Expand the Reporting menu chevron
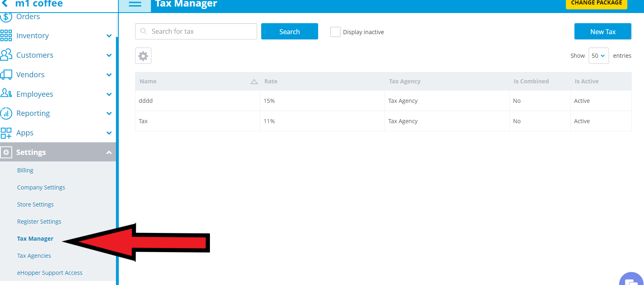Screen dimensions: 644x285 [x=109, y=113]
